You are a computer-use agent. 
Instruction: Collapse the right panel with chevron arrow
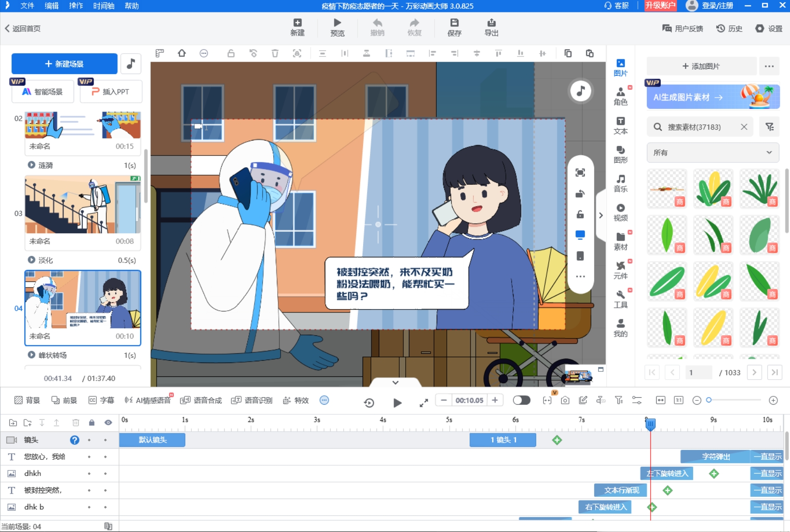(x=601, y=215)
